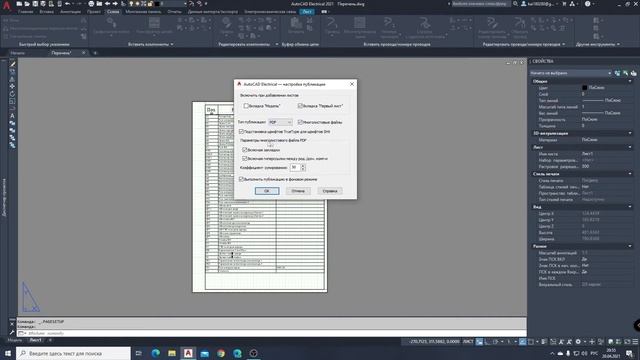Click the search magnifier icon in title bar
This screenshot has height=360, width=640.
pyautogui.click(x=516, y=4)
